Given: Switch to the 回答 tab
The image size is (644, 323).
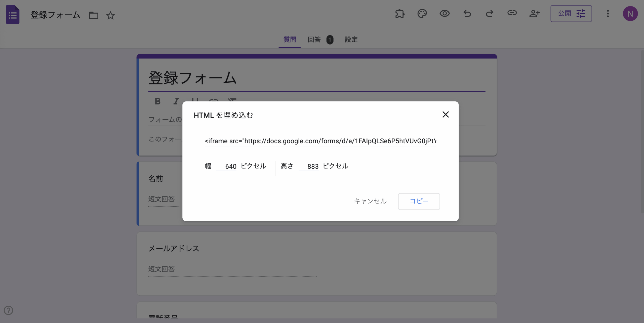Looking at the screenshot, I should point(314,39).
